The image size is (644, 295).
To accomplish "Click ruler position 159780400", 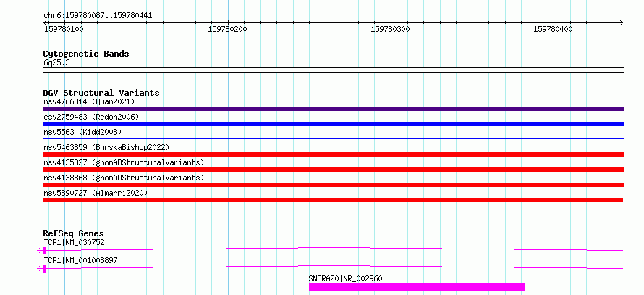I will [x=553, y=29].
